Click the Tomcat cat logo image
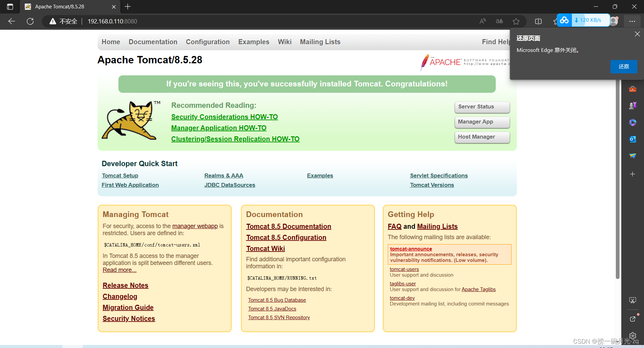The width and height of the screenshot is (644, 348). tap(130, 120)
